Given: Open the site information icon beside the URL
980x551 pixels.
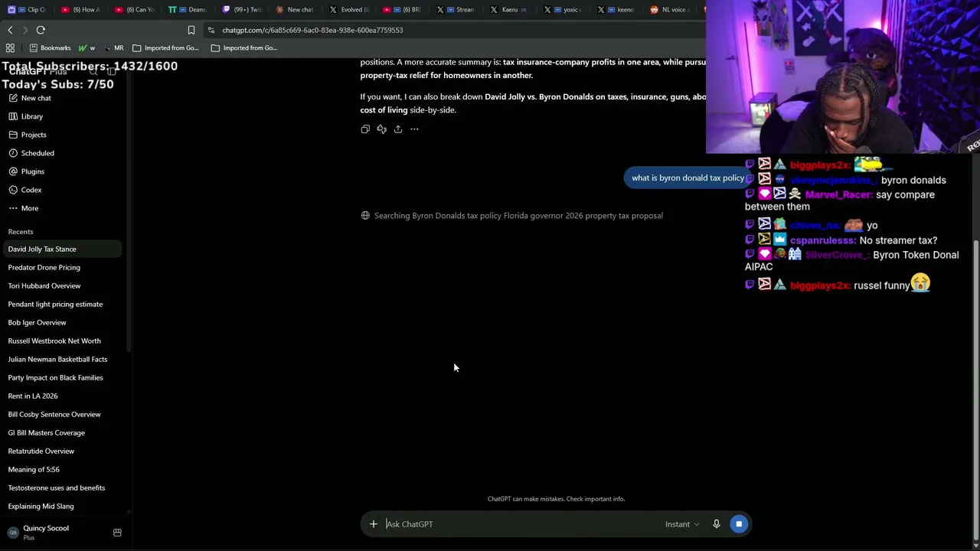Looking at the screenshot, I should pyautogui.click(x=211, y=30).
